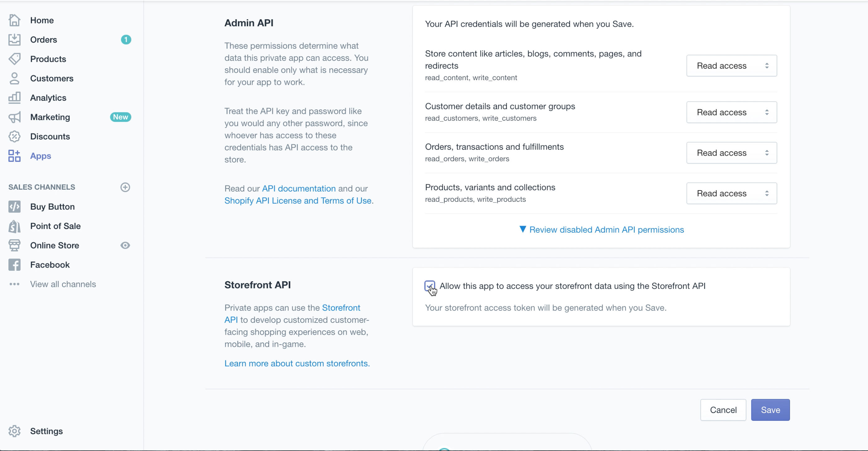Screen dimensions: 868x451
Task: Open the Marketing menu item
Action: 50,117
